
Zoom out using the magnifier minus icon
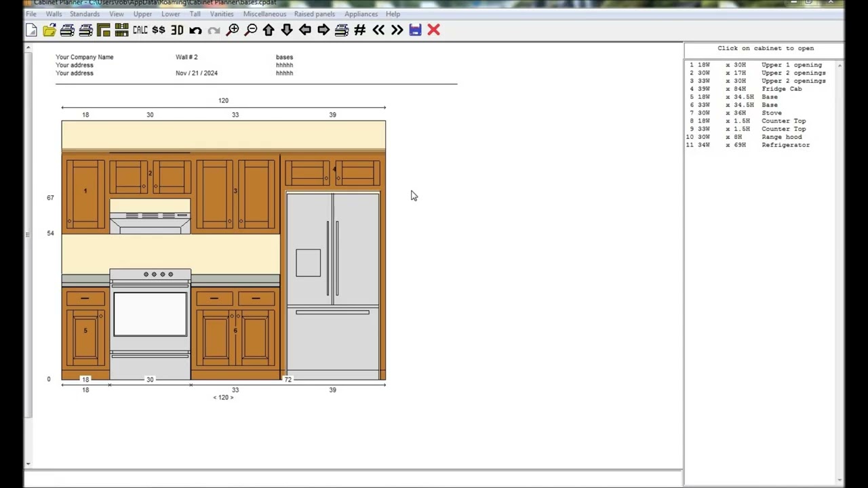[250, 29]
